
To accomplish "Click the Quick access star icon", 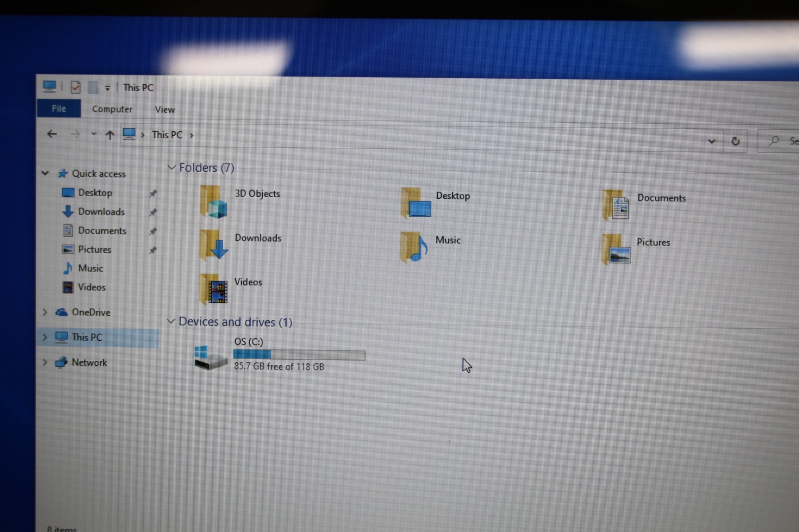I will tap(62, 173).
